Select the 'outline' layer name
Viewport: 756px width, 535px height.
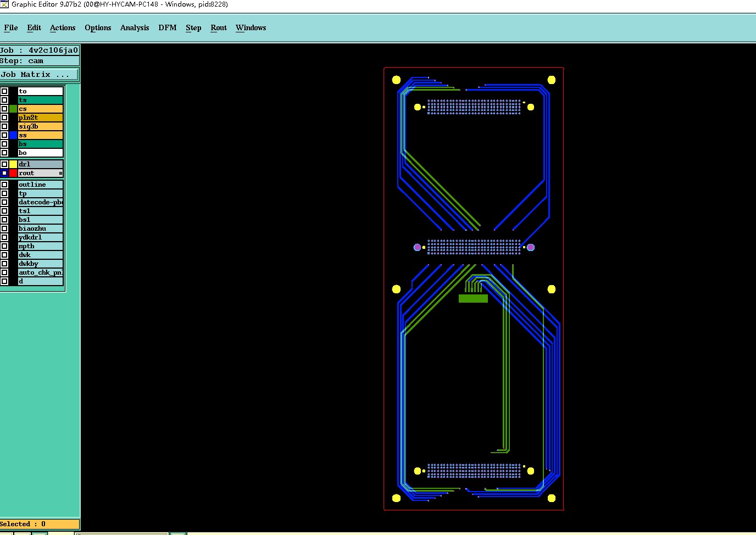point(41,185)
